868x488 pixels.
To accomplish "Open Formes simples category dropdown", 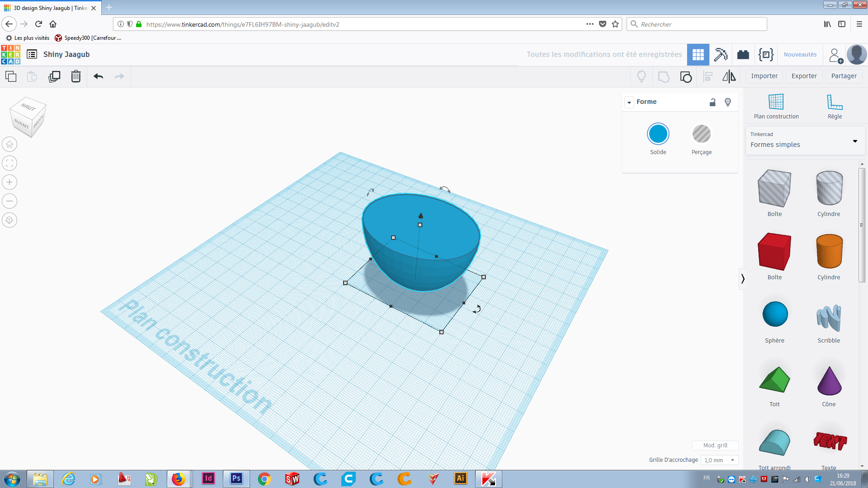I will click(805, 141).
